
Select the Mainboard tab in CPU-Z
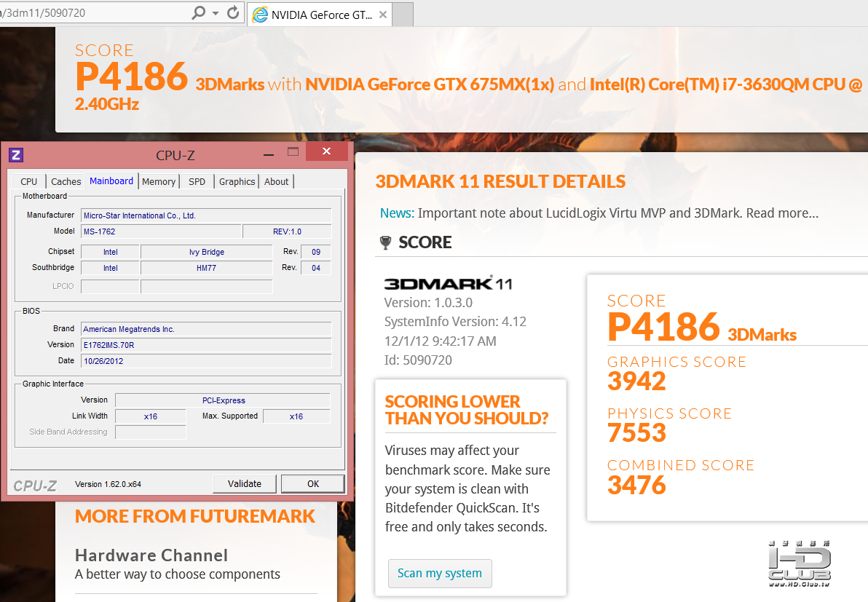point(111,181)
